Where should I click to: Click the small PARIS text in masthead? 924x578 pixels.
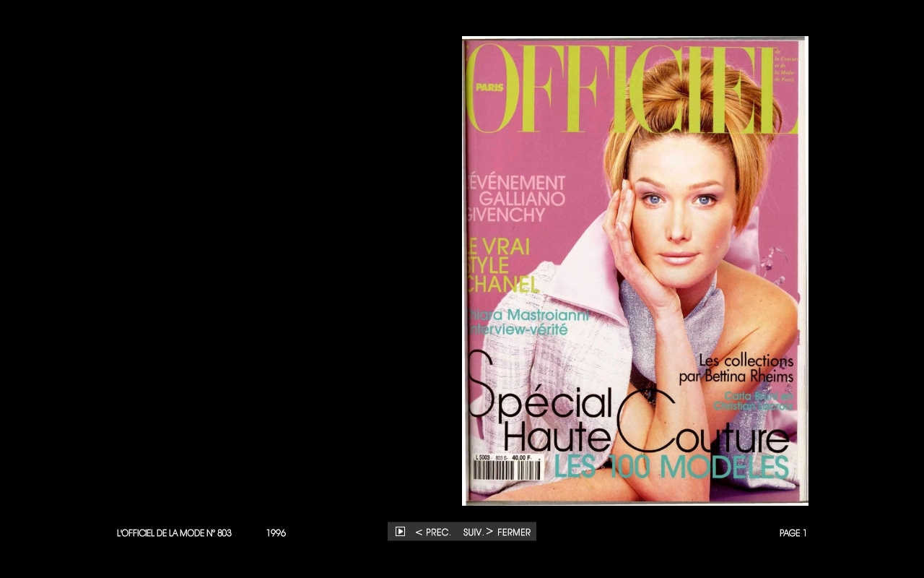pos(489,87)
